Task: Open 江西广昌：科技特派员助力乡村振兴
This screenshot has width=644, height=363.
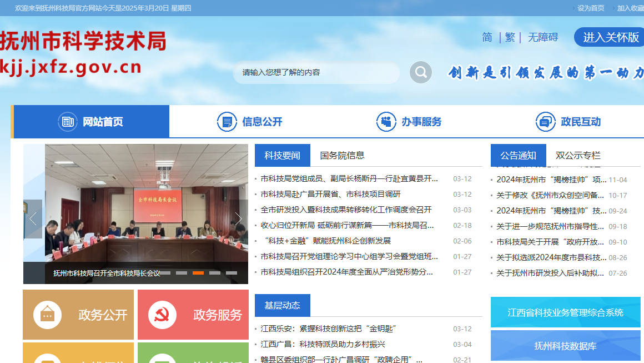Action: coord(323,345)
